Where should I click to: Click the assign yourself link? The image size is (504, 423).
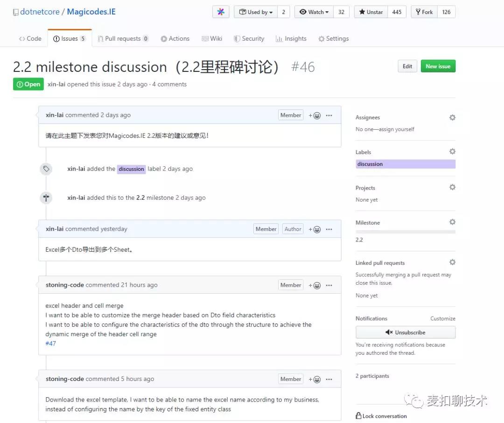397,129
